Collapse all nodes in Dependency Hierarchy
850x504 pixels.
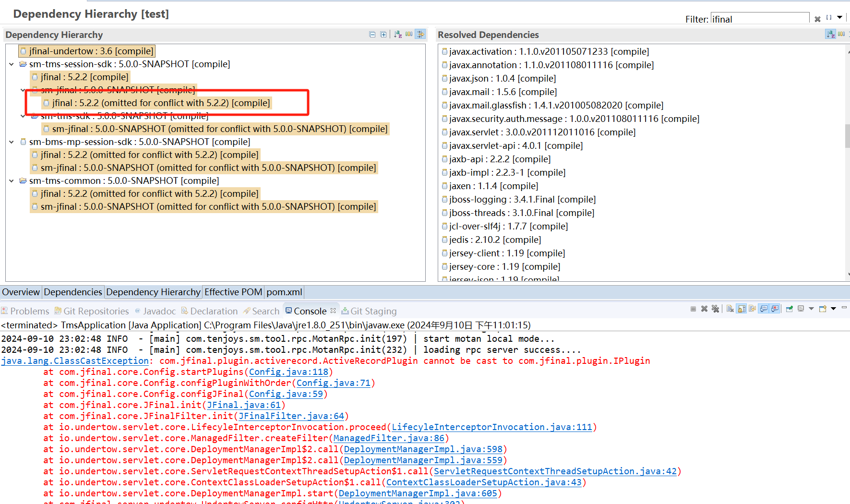point(372,35)
